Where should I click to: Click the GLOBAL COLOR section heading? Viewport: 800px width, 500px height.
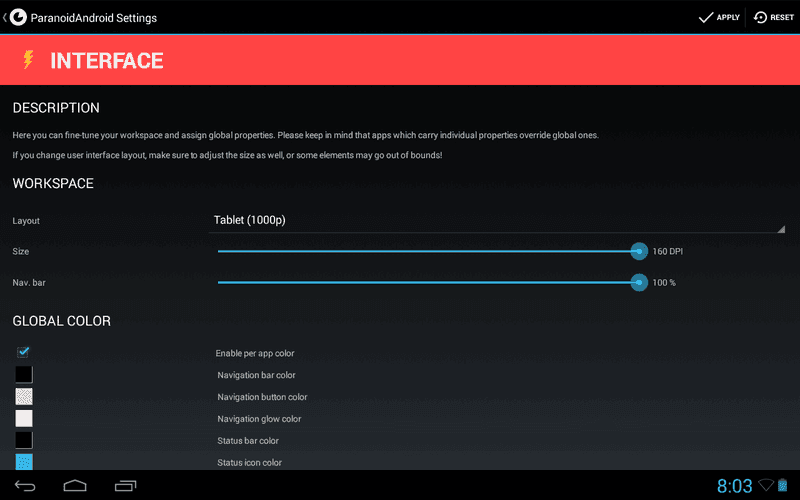tap(62, 321)
